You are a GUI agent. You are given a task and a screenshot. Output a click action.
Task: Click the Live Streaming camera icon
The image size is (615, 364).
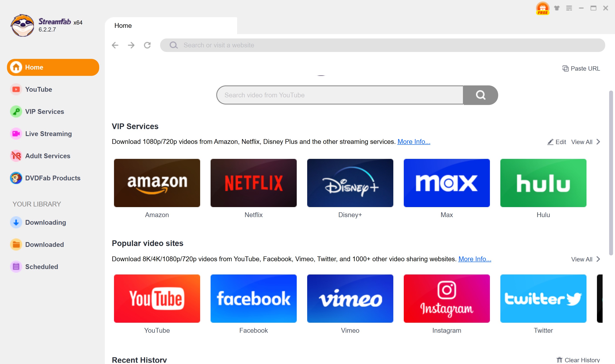pyautogui.click(x=16, y=134)
